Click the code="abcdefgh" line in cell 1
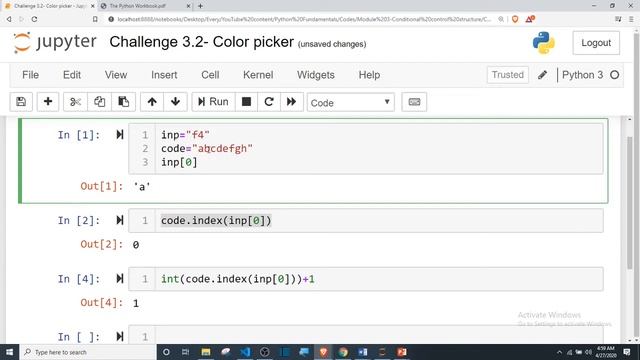640x360 pixels. (207, 149)
